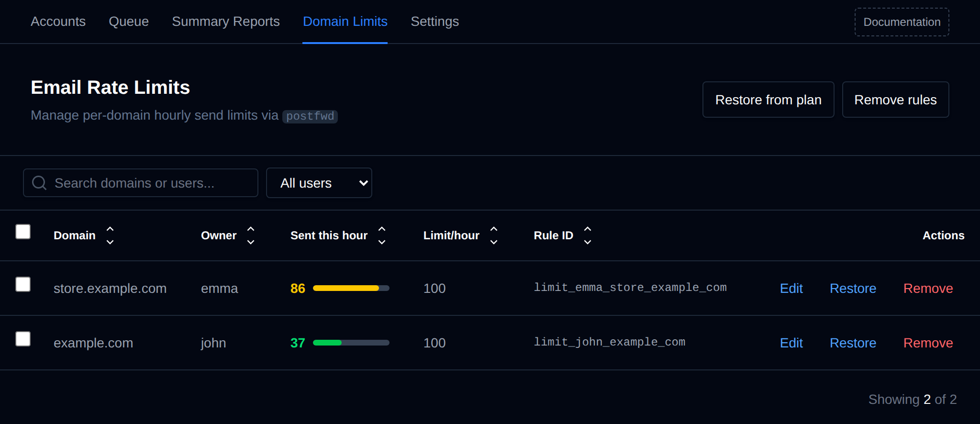Click the Domain column header
This screenshot has height=424, width=980.
[75, 235]
